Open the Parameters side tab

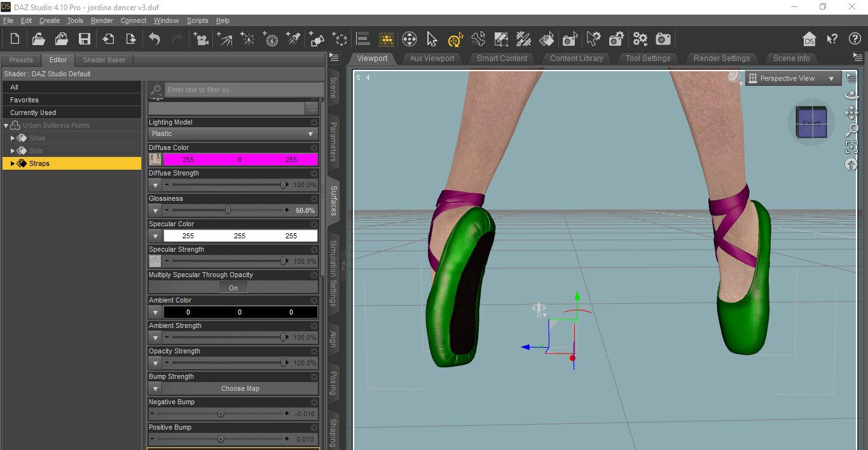[333, 142]
